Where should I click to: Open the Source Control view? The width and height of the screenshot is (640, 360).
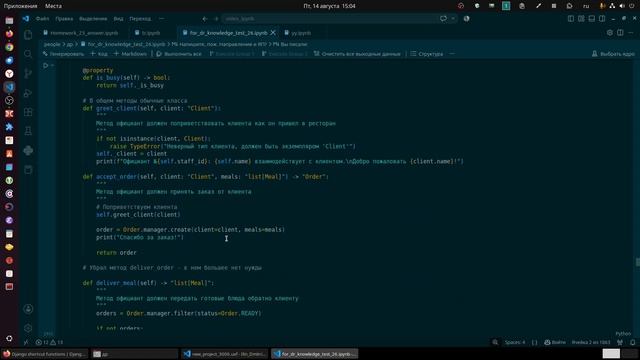click(28, 73)
